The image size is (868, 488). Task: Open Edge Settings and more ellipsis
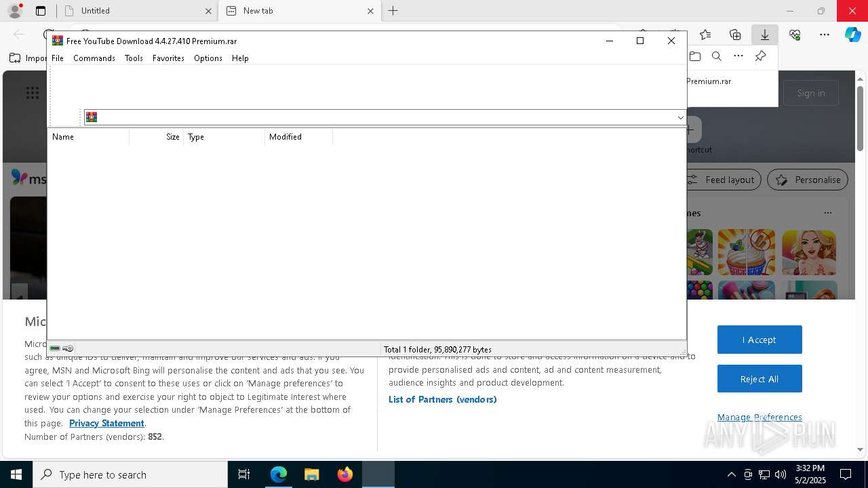pos(824,35)
